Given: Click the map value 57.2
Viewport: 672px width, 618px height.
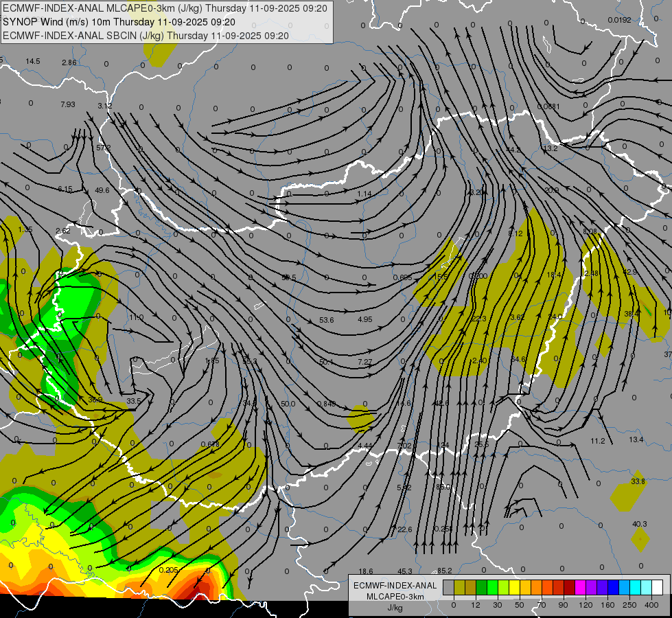Looking at the screenshot, I should pos(103,148).
